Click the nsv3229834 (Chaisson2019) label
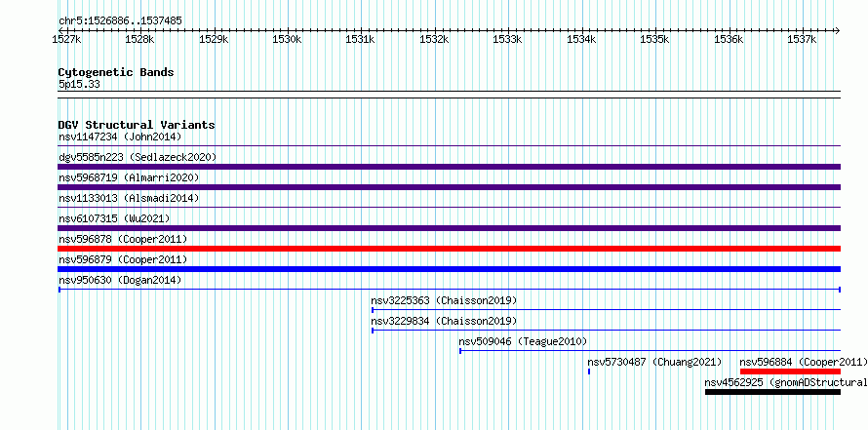Viewport: 868px width, 430px height. click(x=444, y=322)
